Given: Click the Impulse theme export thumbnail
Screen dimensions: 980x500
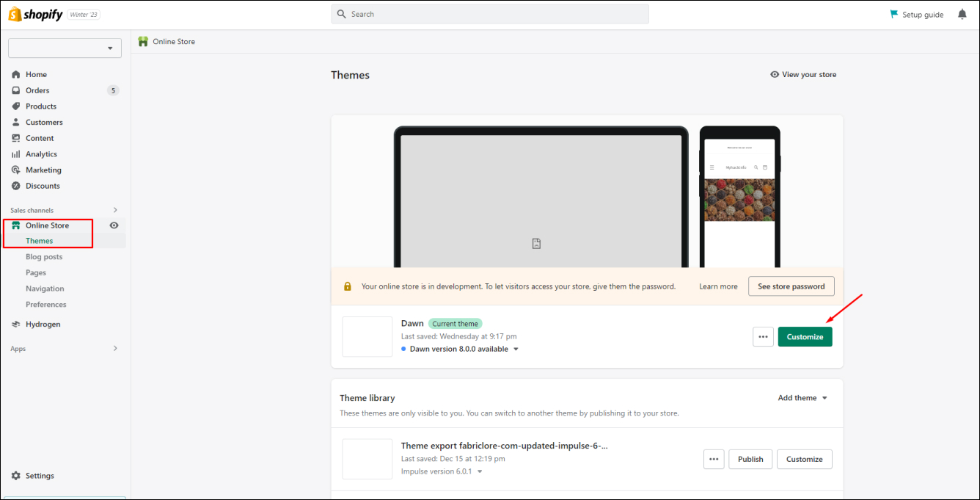Looking at the screenshot, I should tap(367, 459).
